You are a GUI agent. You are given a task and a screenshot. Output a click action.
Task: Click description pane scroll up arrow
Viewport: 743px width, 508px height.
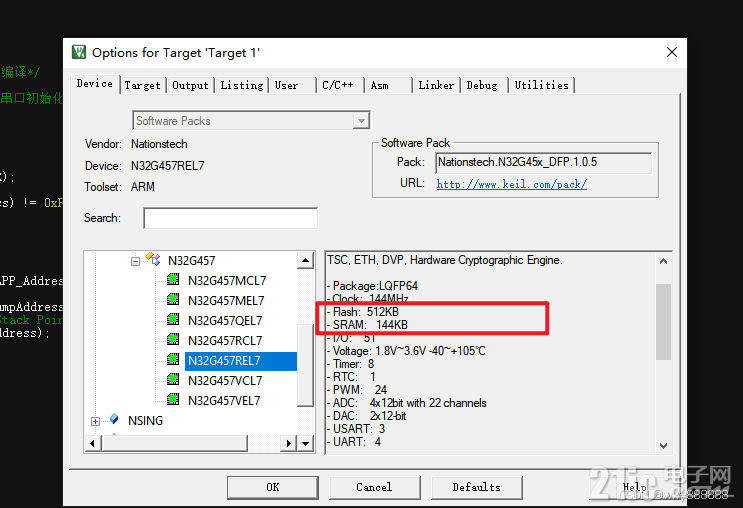click(x=663, y=261)
